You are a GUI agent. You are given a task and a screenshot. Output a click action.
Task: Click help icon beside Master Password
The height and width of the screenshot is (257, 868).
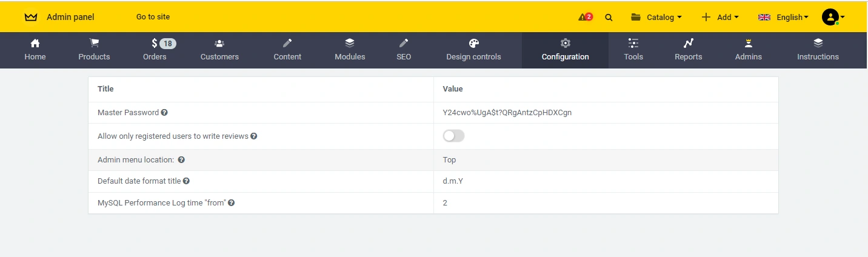click(164, 113)
